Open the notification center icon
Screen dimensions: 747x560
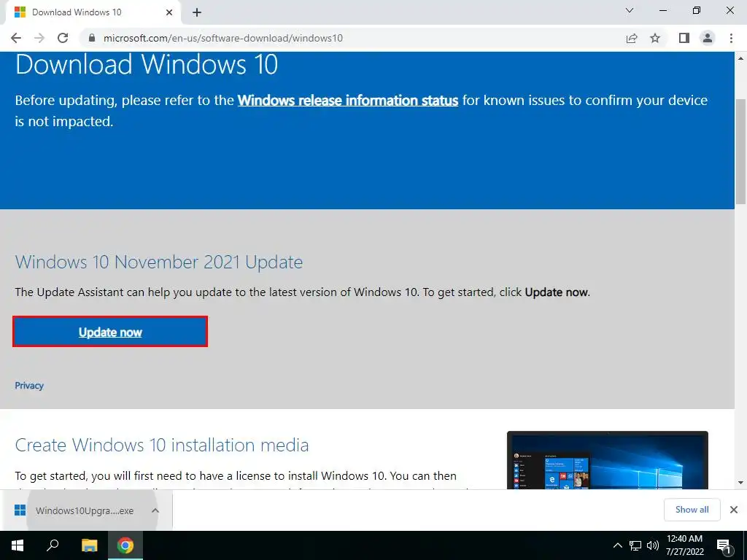click(x=724, y=545)
